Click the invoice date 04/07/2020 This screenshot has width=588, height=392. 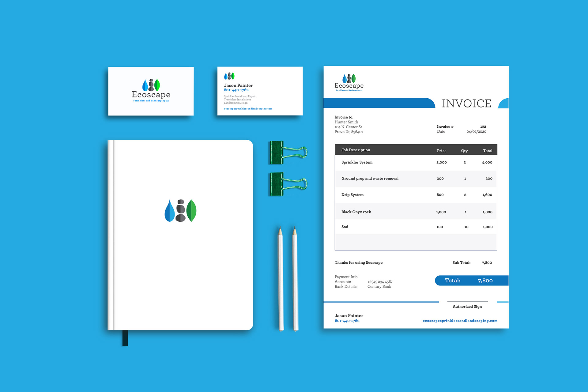click(x=476, y=132)
